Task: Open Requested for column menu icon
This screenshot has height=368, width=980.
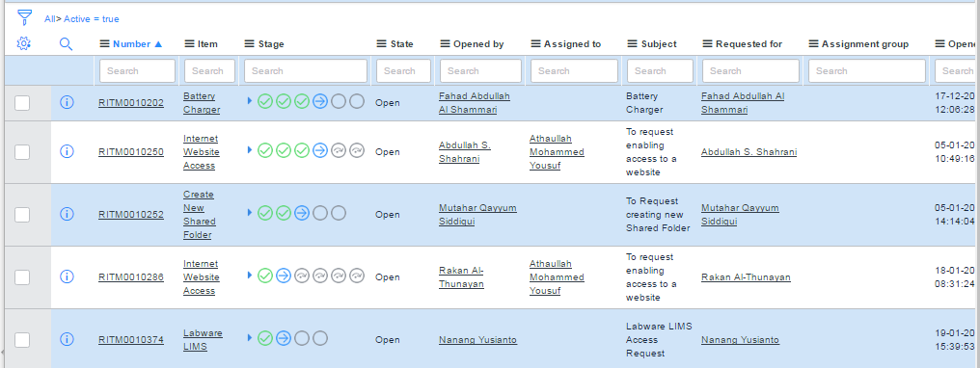Action: click(707, 44)
